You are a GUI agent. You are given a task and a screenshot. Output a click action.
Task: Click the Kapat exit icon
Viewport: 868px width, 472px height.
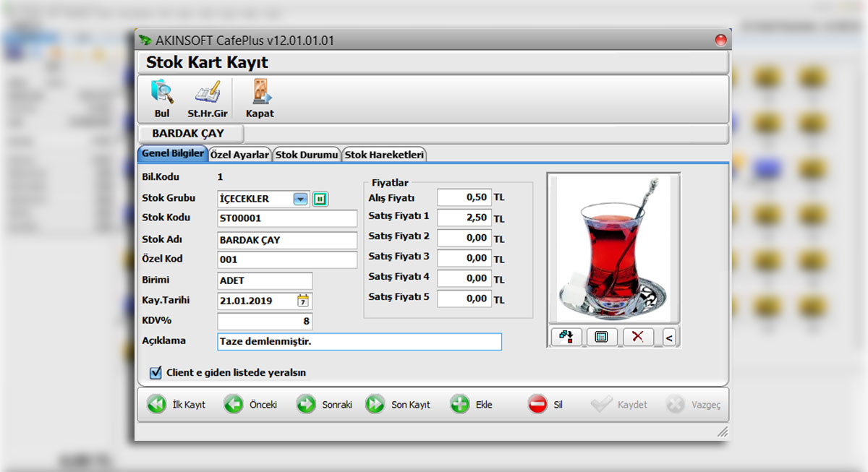[x=259, y=98]
